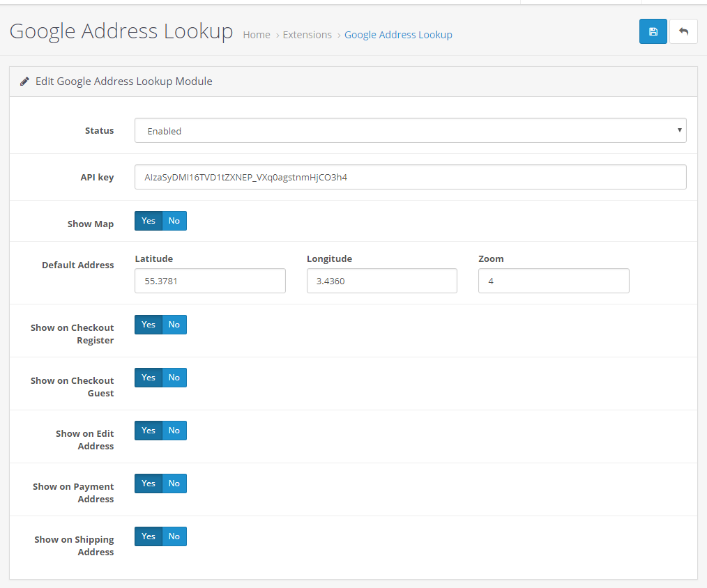Screen dimensions: 707x588
Task: Select Yes for Show on Shipping Address
Action: coord(149,536)
